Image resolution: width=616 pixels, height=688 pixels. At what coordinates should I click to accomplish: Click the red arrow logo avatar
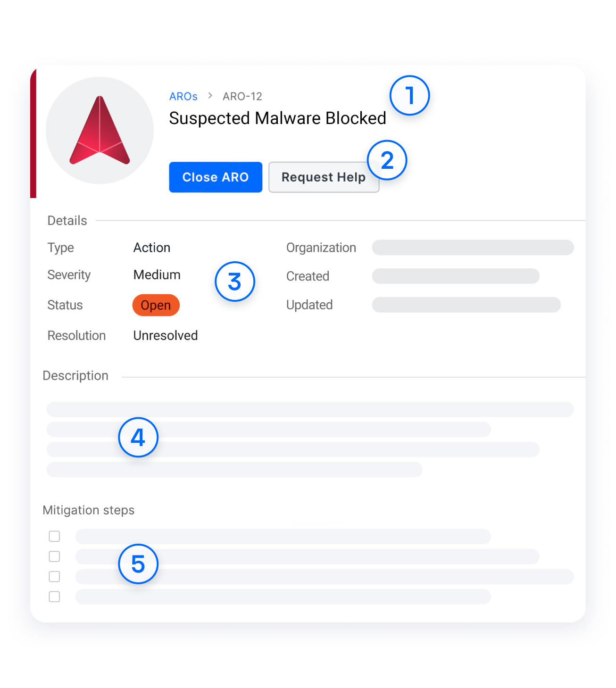100,131
